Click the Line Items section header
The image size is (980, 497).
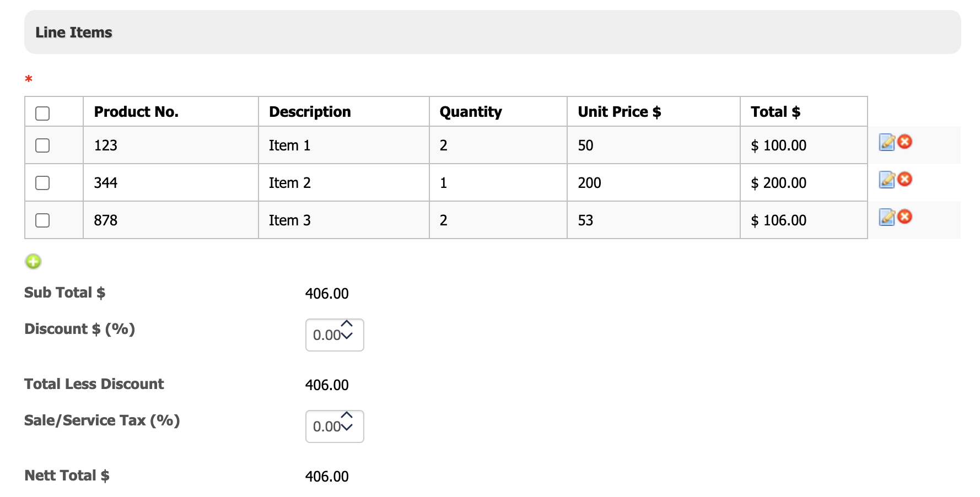pyautogui.click(x=74, y=33)
